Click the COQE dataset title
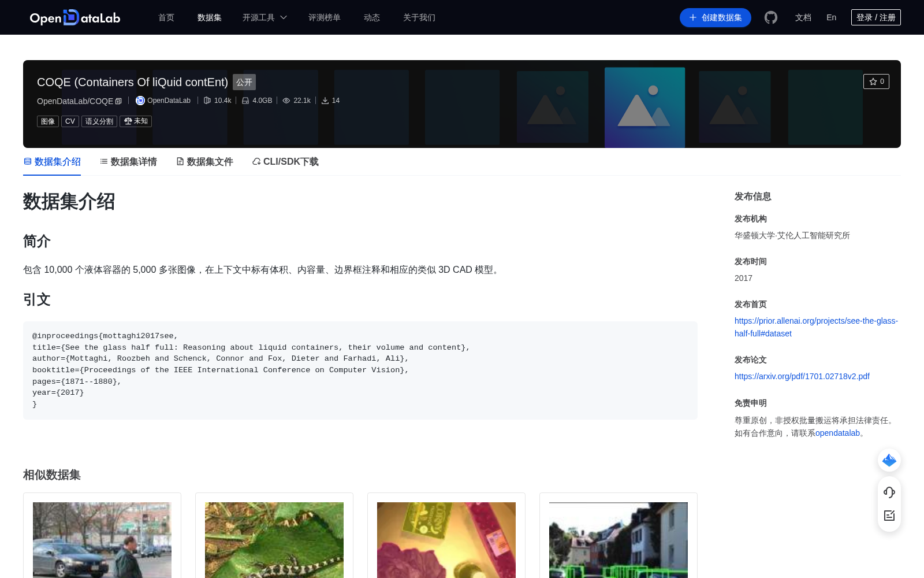This screenshot has height=578, width=924. pyautogui.click(x=132, y=82)
